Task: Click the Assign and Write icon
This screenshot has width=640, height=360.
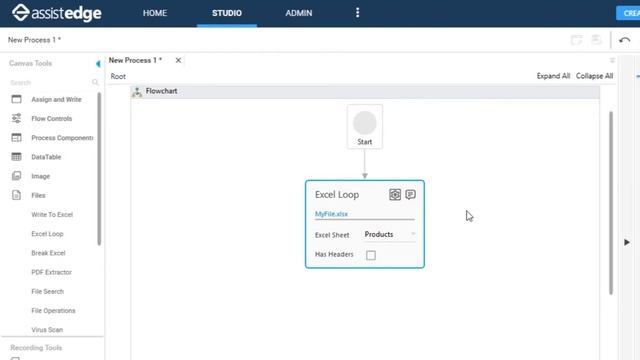Action: (16, 99)
